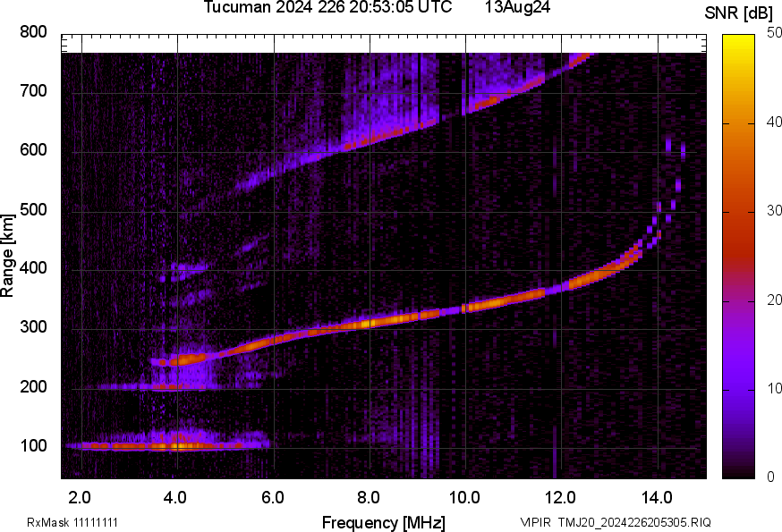Click the x-axis tick label '14.0'
The width and height of the screenshot is (782, 532).
click(x=657, y=495)
